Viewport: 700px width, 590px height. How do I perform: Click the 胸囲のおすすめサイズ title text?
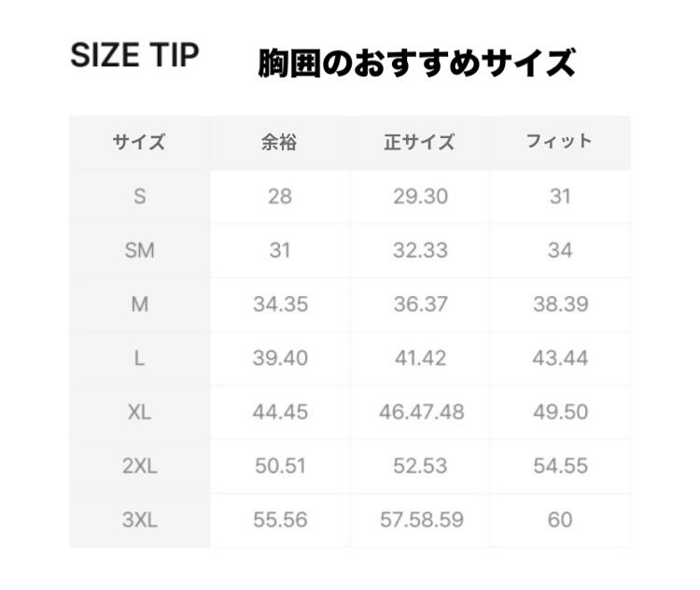coord(415,63)
